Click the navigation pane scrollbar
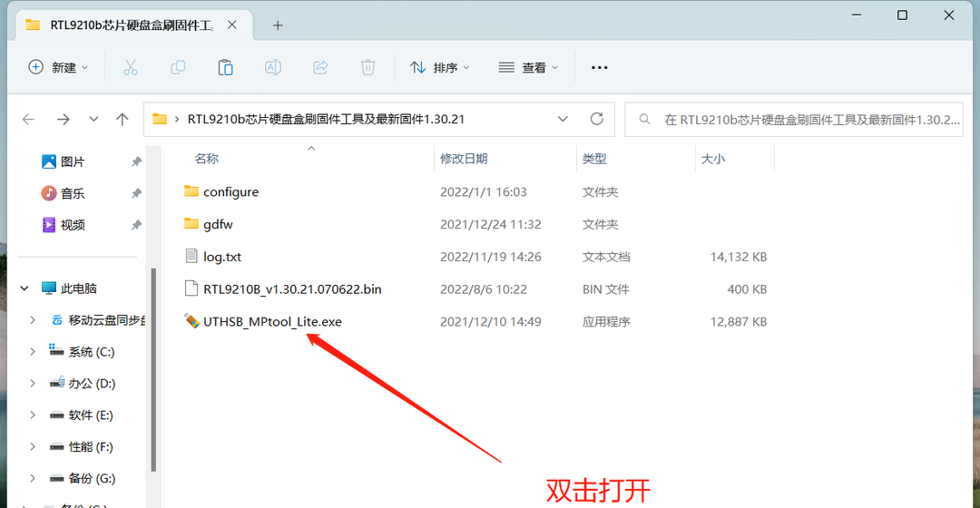This screenshot has height=508, width=980. tap(153, 368)
